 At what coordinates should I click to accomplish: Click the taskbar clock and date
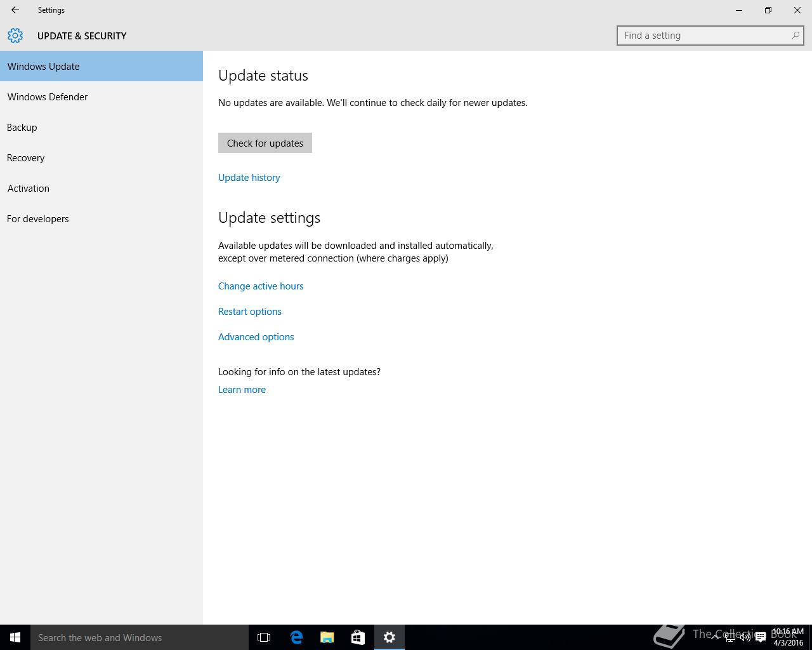point(788,637)
